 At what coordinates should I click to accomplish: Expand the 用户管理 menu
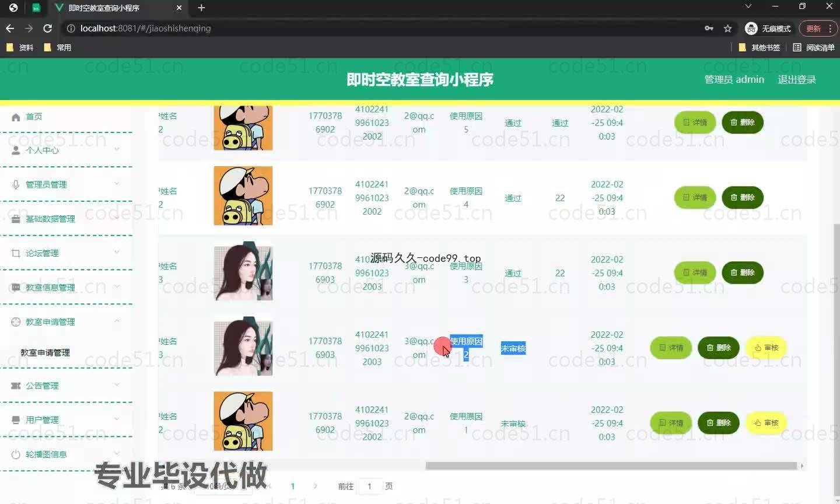point(66,419)
